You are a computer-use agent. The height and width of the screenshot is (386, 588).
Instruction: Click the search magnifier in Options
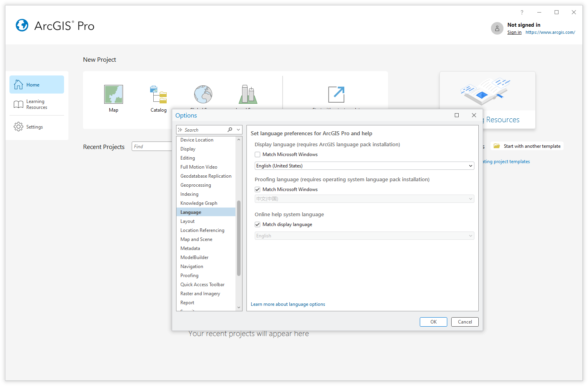(230, 130)
